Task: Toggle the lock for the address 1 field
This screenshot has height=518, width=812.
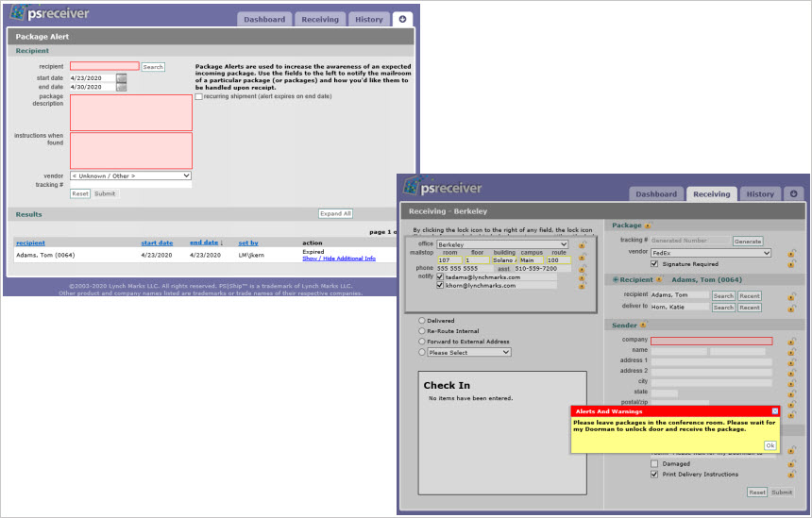Action: tap(791, 362)
